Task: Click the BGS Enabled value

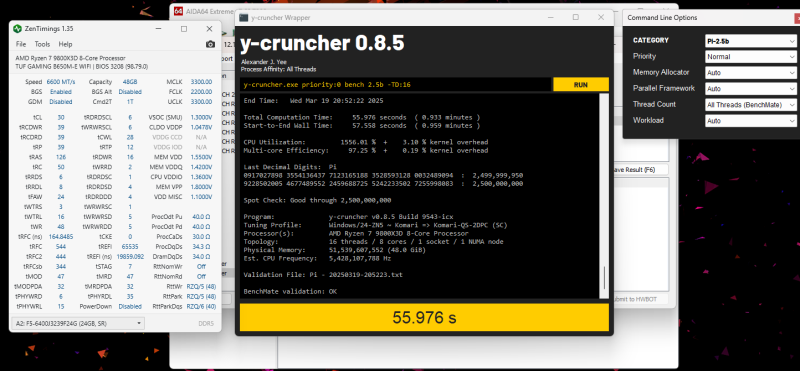Action: click(61, 92)
